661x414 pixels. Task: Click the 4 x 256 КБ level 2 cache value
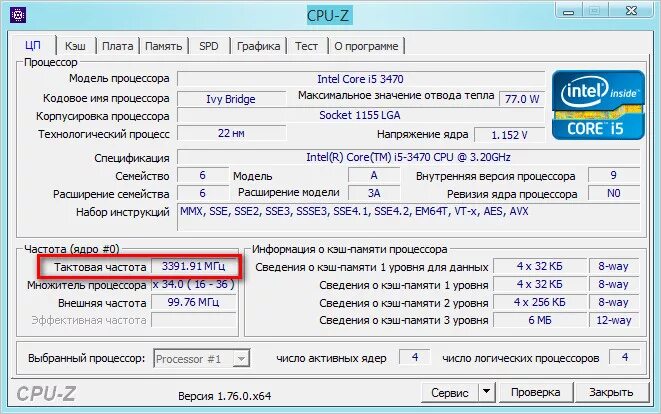click(540, 302)
